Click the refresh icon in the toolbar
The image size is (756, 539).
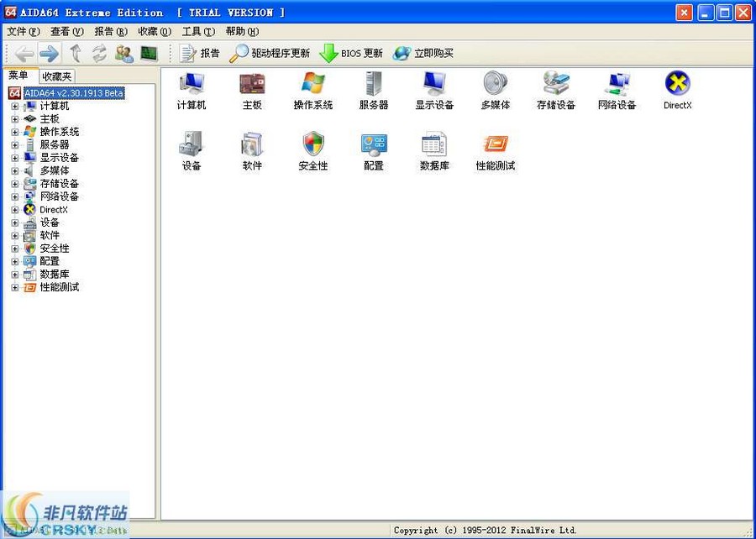click(99, 52)
